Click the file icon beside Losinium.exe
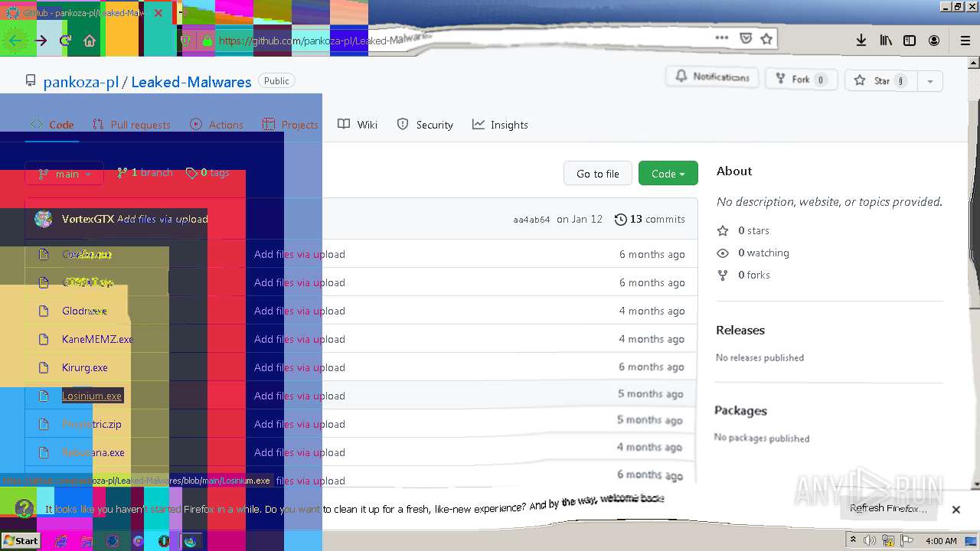980x551 pixels. click(44, 396)
